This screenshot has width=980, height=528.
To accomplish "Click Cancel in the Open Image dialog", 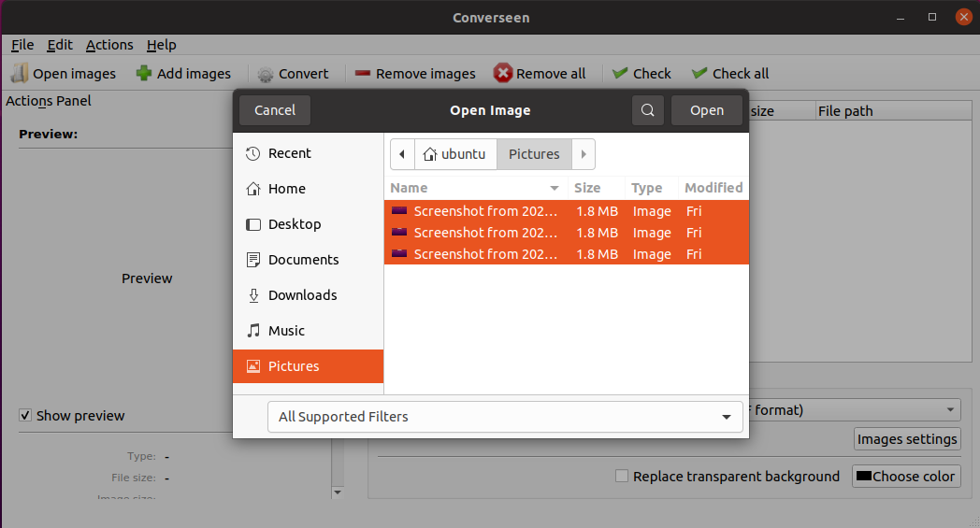I will coord(275,110).
